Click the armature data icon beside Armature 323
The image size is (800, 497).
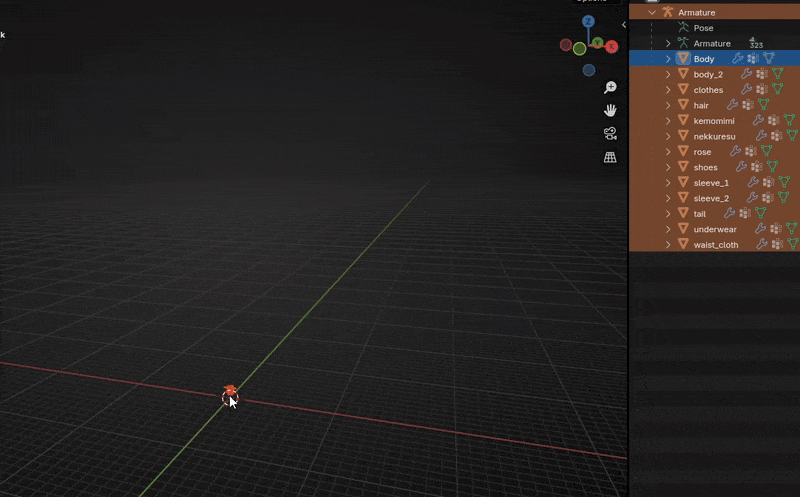pyautogui.click(x=683, y=43)
